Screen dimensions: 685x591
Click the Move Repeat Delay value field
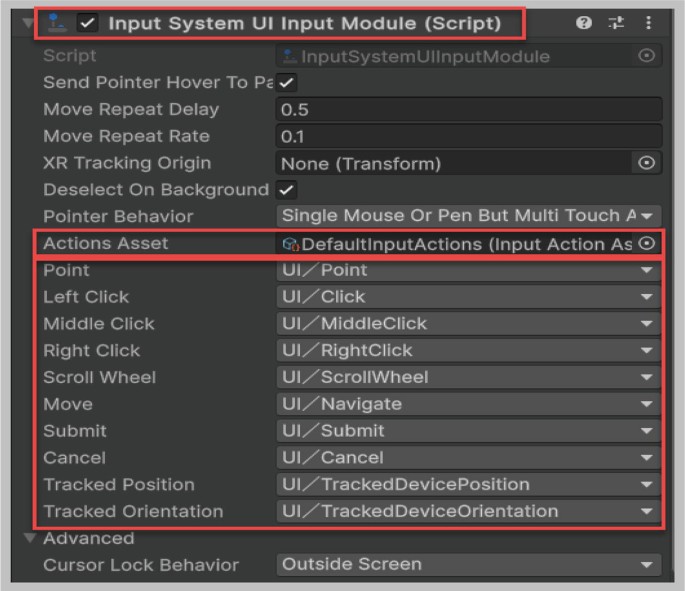tap(469, 109)
